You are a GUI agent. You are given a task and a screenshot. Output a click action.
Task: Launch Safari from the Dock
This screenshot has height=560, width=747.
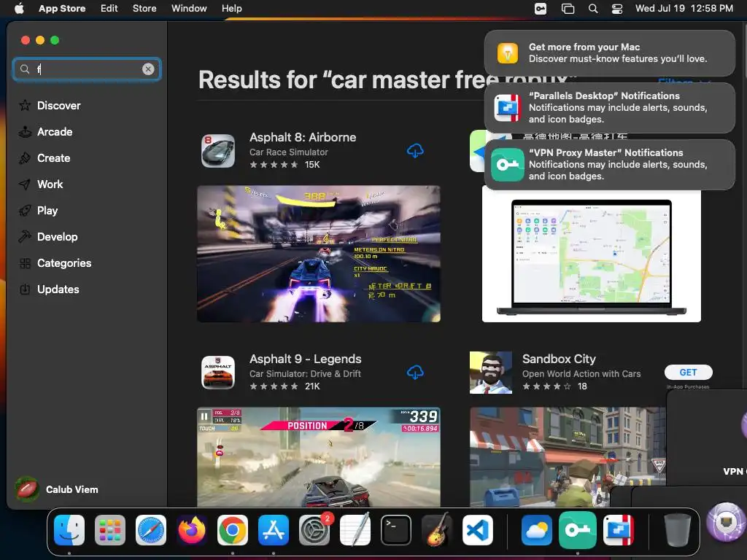pos(151,530)
